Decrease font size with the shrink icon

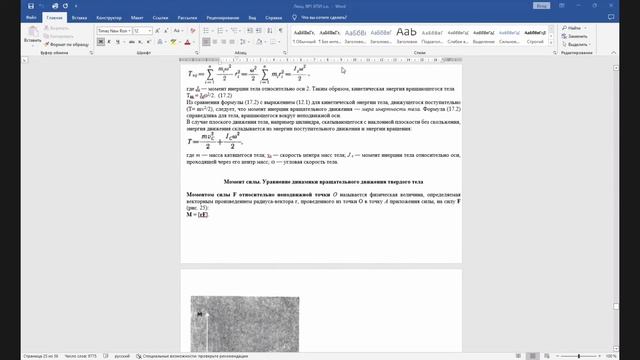[166, 31]
